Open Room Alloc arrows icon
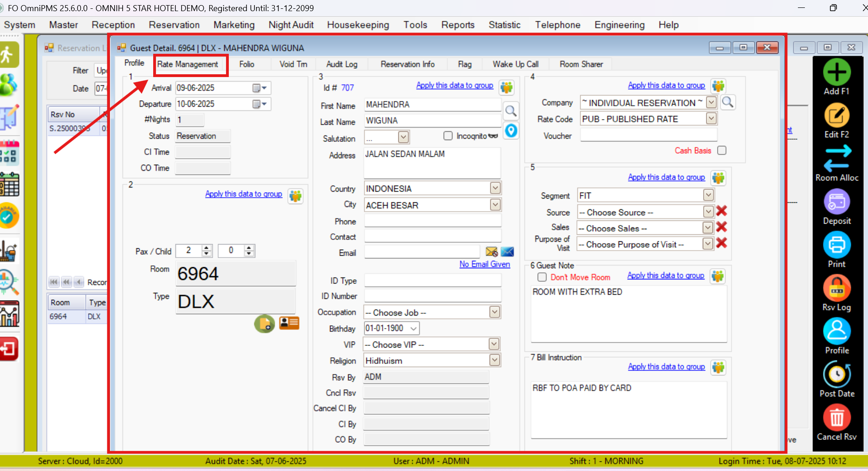Viewport: 868px width, 471px height. pos(837,158)
